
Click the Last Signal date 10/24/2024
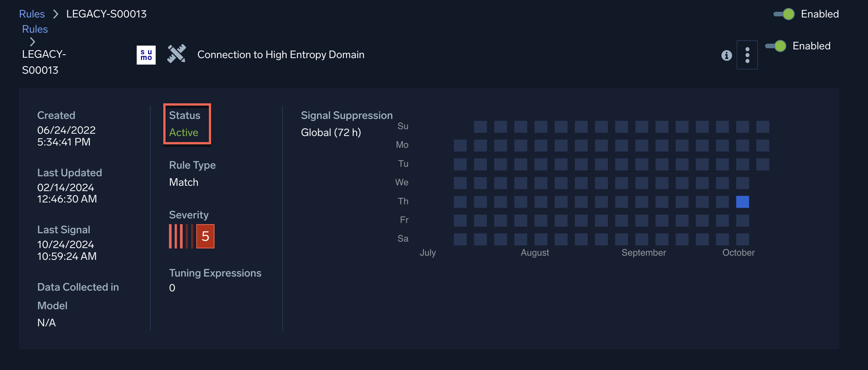pyautogui.click(x=66, y=245)
